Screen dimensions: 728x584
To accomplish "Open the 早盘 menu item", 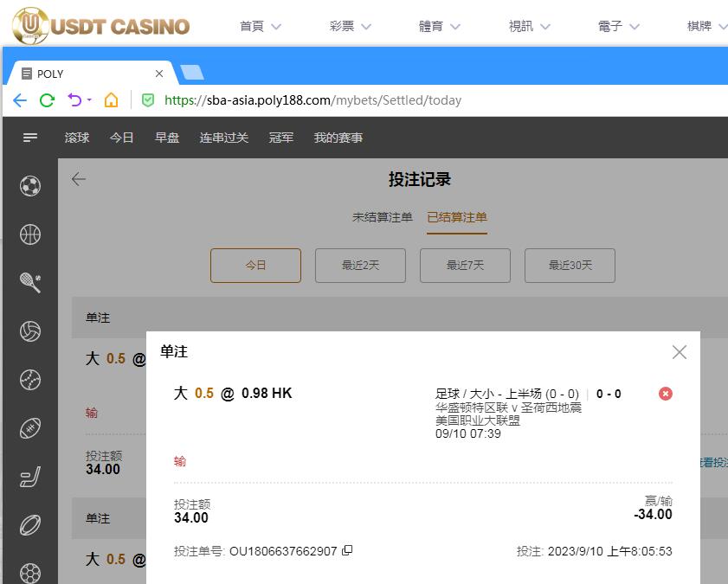I will pyautogui.click(x=167, y=138).
